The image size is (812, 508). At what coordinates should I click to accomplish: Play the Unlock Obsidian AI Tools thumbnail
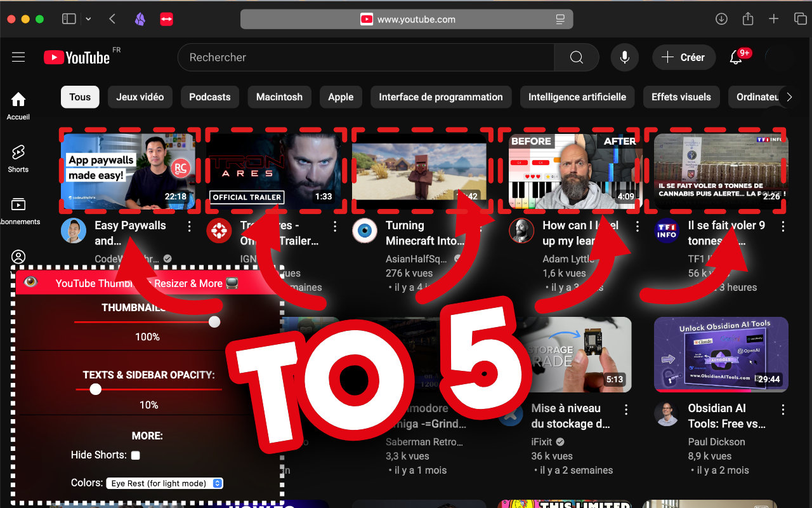tap(721, 355)
